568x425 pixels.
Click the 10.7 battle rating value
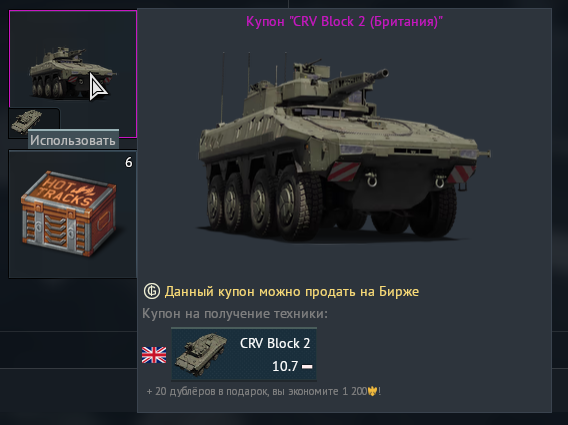(x=285, y=366)
